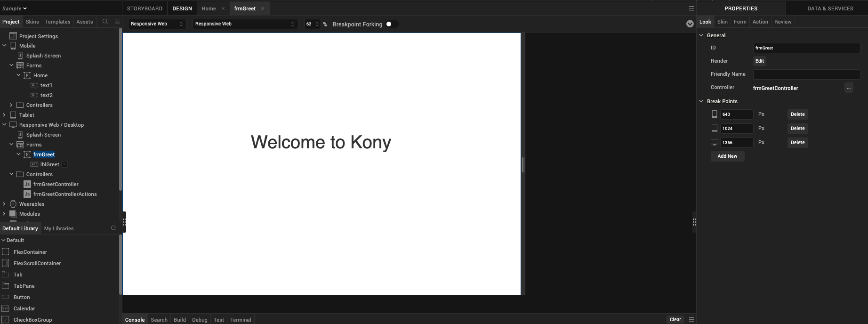Click Delete for the 1366 breakpoint
Viewport: 868px width, 324px height.
click(x=798, y=142)
